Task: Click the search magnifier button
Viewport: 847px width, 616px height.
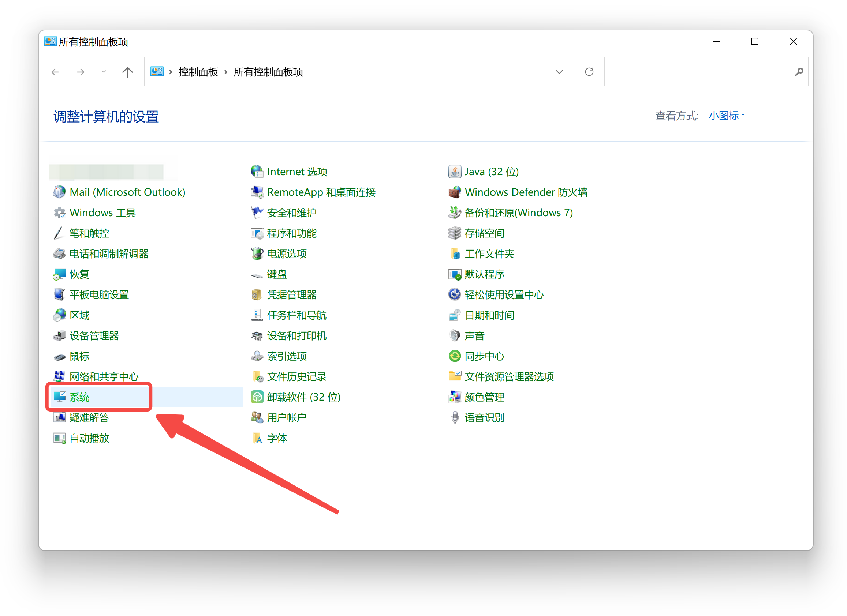Action: [798, 72]
